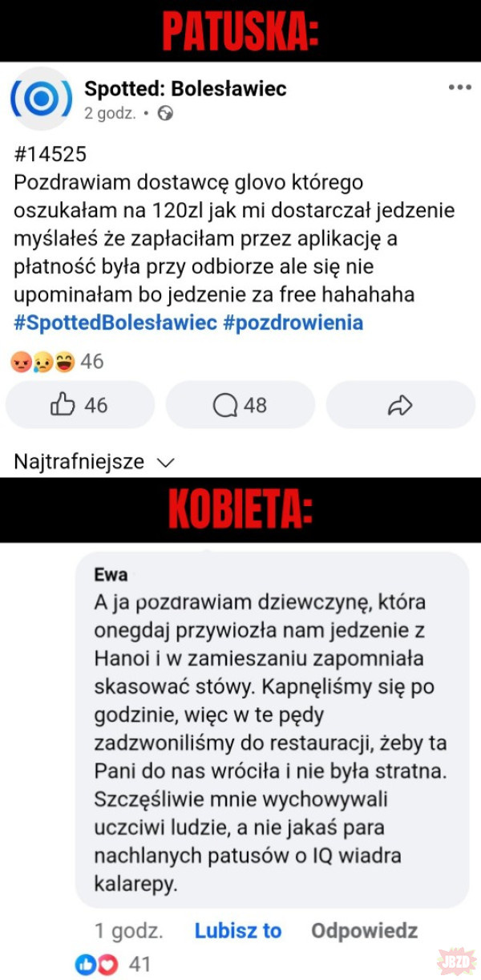This screenshot has width=481, height=980.
Task: Open the three-dot post options menu
Action: pyautogui.click(x=459, y=88)
